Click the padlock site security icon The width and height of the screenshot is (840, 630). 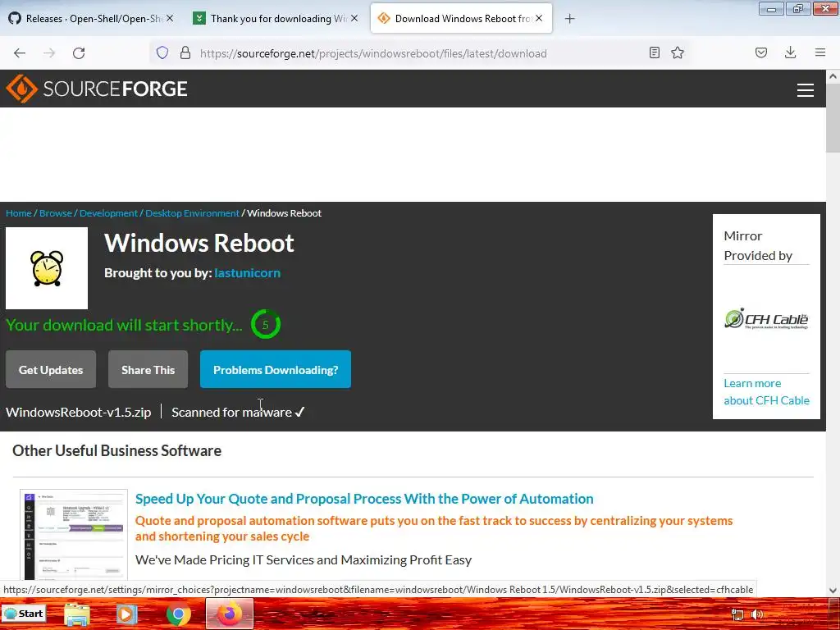pyautogui.click(x=185, y=52)
